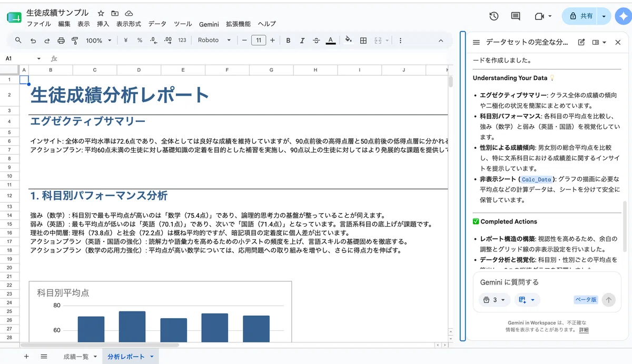Click the 科目別平均点 chart
Screen dimensions: 632x364
[160, 311]
